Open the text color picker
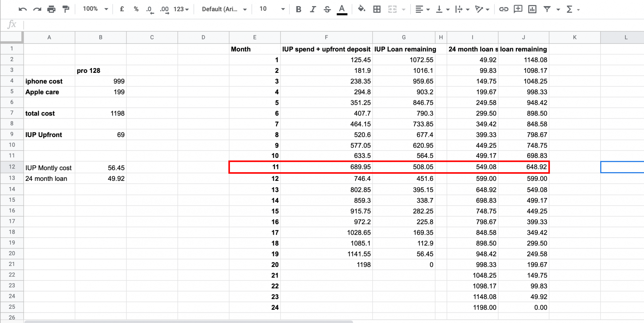Viewport: 644px width, 323px height. coord(342,9)
